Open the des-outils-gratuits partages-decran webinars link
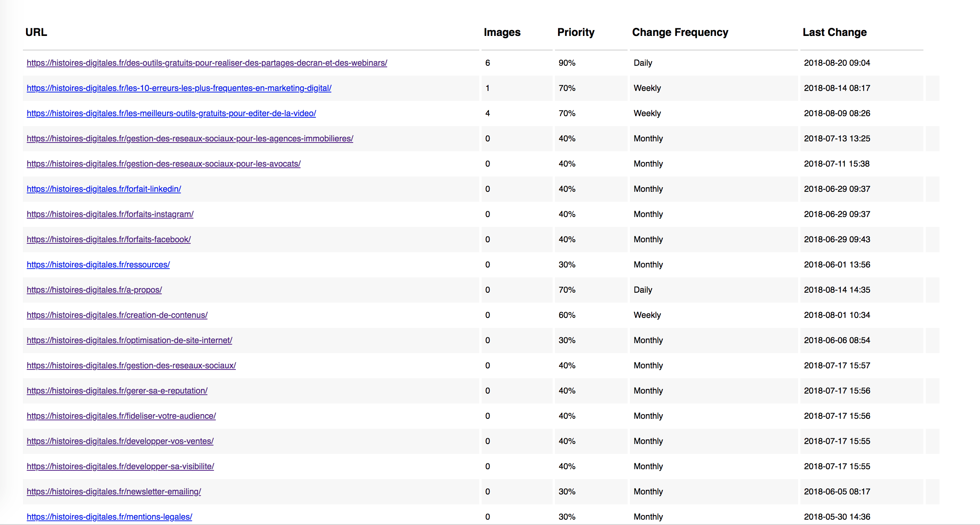Viewport: 980px width, 525px height. point(207,63)
